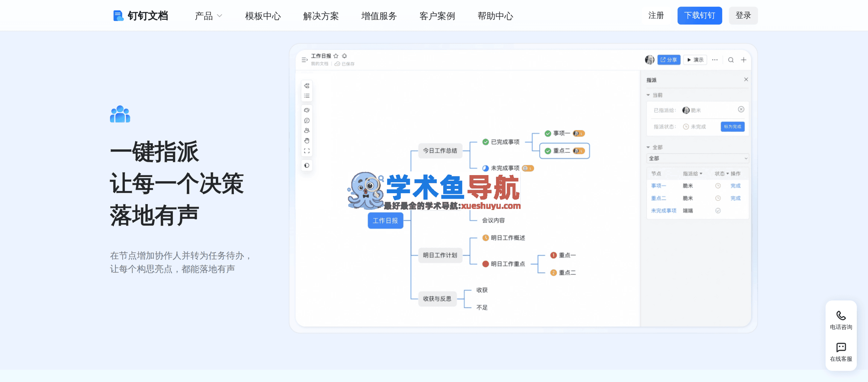The width and height of the screenshot is (868, 382).
Task: Click the notification bell next to 工作日报
Action: (345, 56)
